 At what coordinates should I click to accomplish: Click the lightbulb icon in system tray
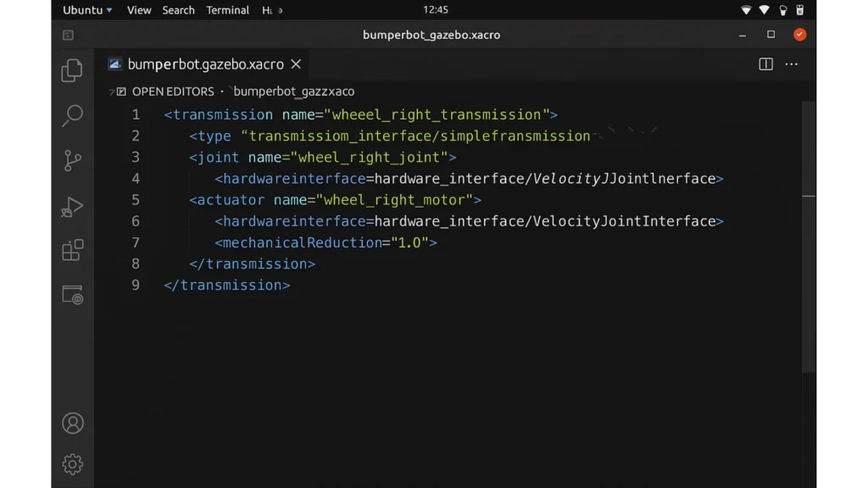click(782, 10)
